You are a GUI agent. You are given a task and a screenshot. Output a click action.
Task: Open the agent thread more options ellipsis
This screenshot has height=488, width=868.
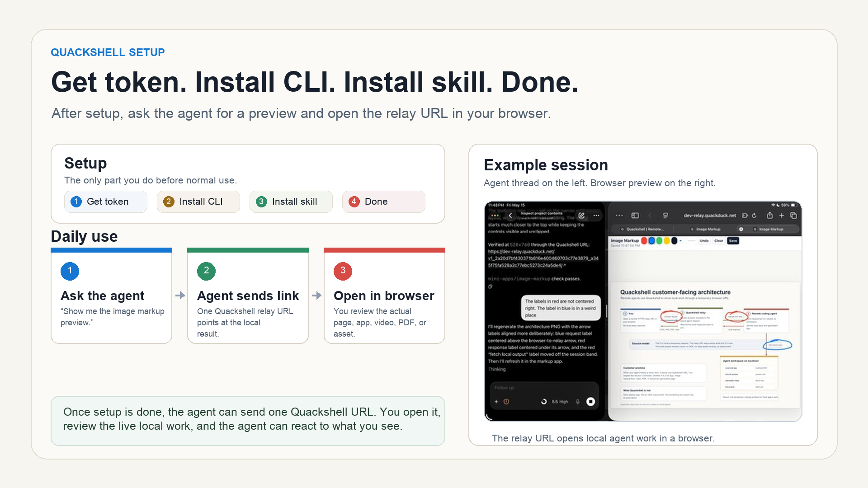click(x=596, y=216)
